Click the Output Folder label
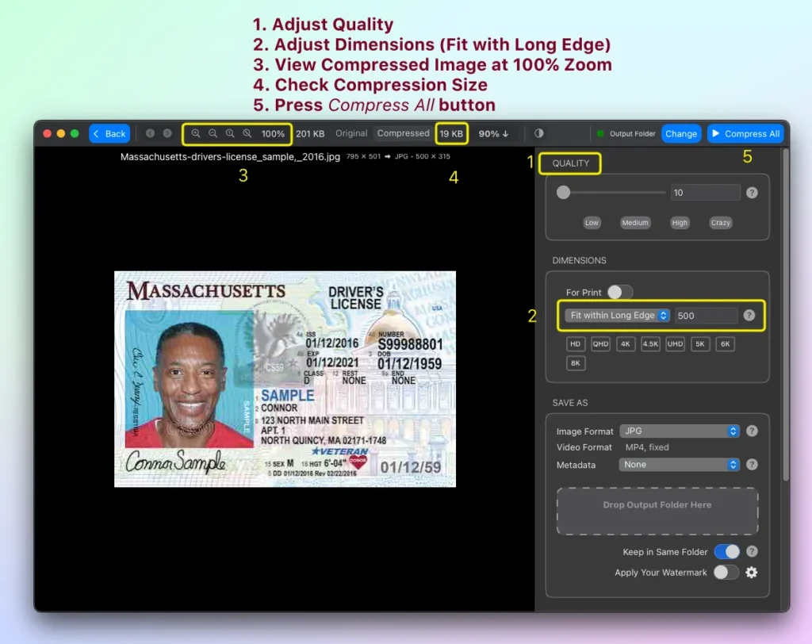The width and height of the screenshot is (812, 644). coord(632,134)
